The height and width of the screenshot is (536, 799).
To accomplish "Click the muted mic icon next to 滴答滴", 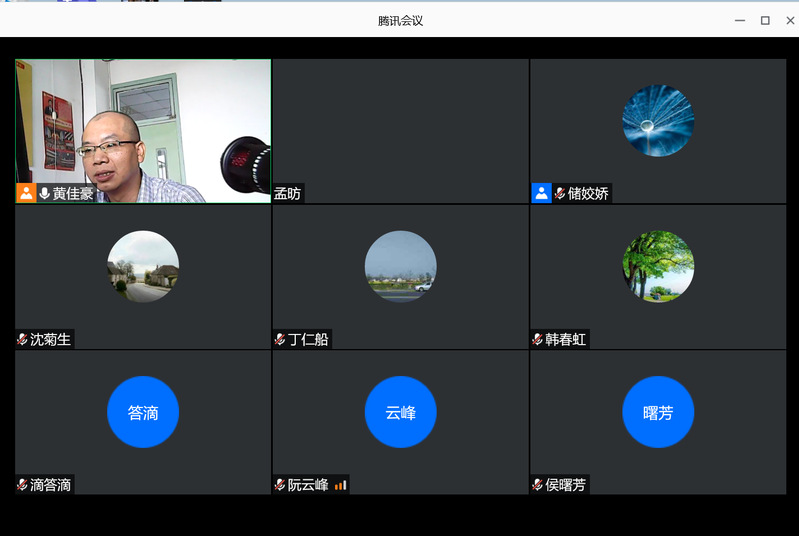I will point(22,485).
